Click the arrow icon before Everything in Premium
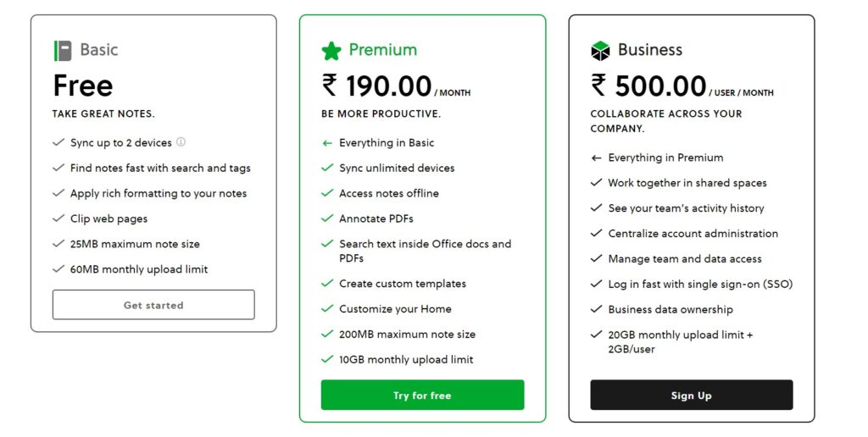This screenshot has height=437, width=868. tap(596, 158)
